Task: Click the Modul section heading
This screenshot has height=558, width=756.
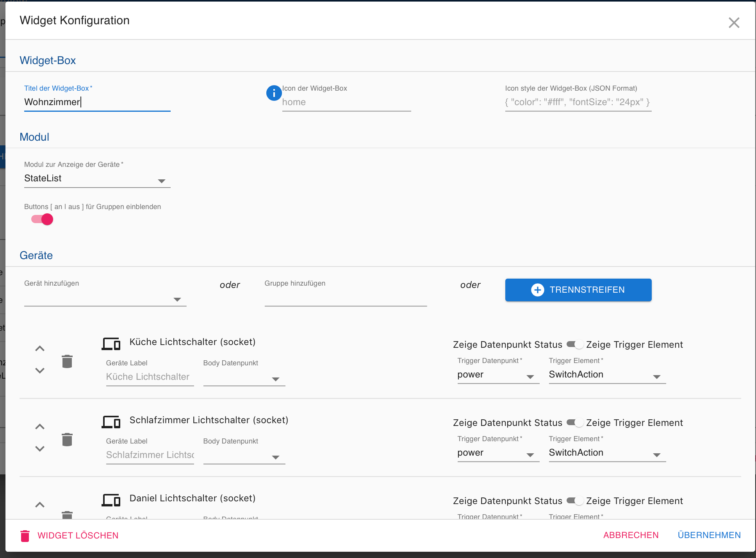Action: click(x=34, y=137)
